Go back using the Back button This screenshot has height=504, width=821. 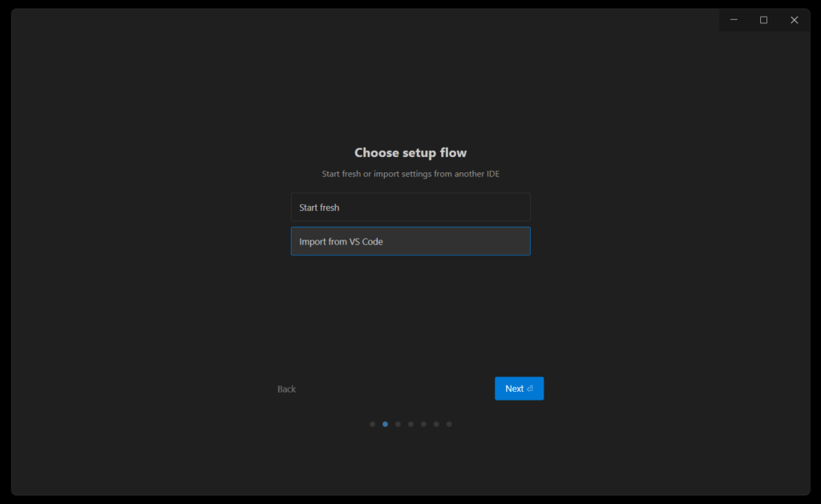286,389
